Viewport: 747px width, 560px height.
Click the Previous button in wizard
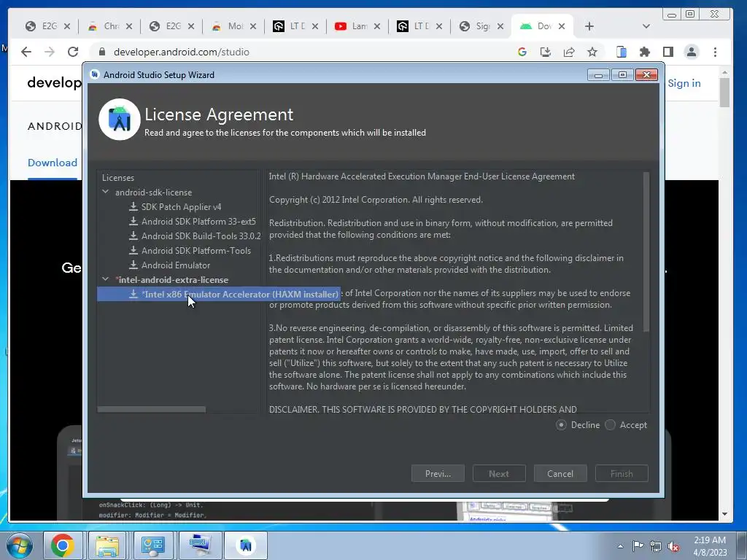tap(438, 473)
